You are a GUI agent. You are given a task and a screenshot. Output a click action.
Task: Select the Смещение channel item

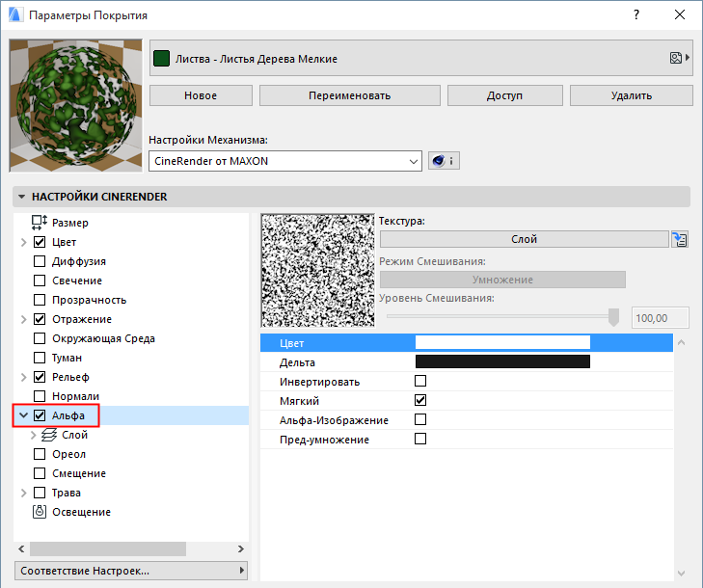coord(79,473)
